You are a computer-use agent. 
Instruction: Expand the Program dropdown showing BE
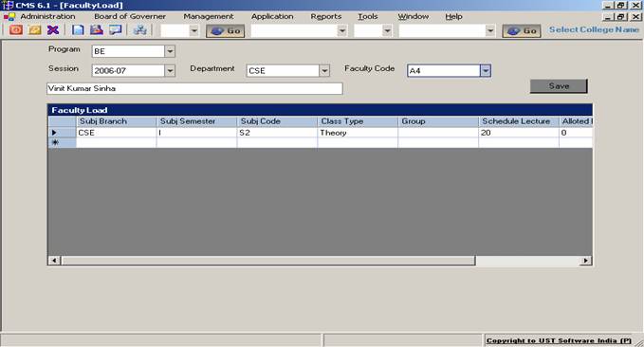pos(170,51)
